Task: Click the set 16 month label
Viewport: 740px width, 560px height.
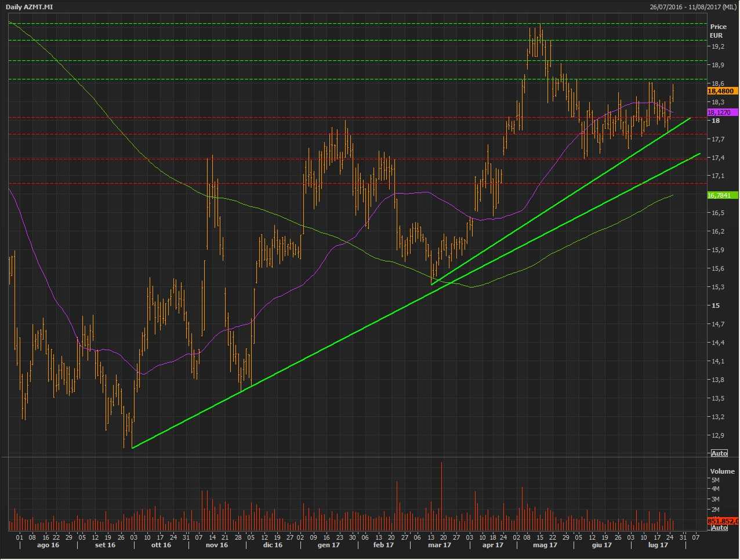Action: click(x=105, y=545)
